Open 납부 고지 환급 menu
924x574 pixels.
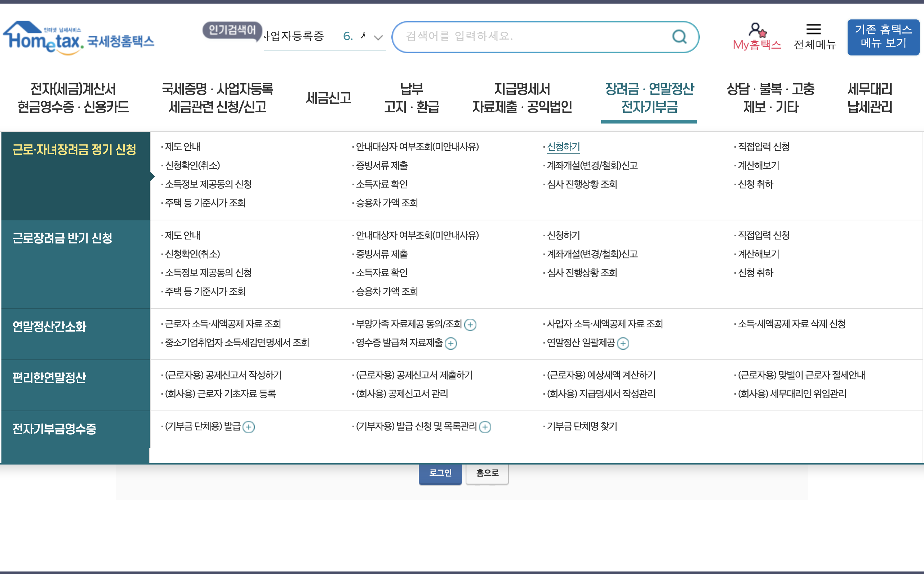tap(412, 98)
